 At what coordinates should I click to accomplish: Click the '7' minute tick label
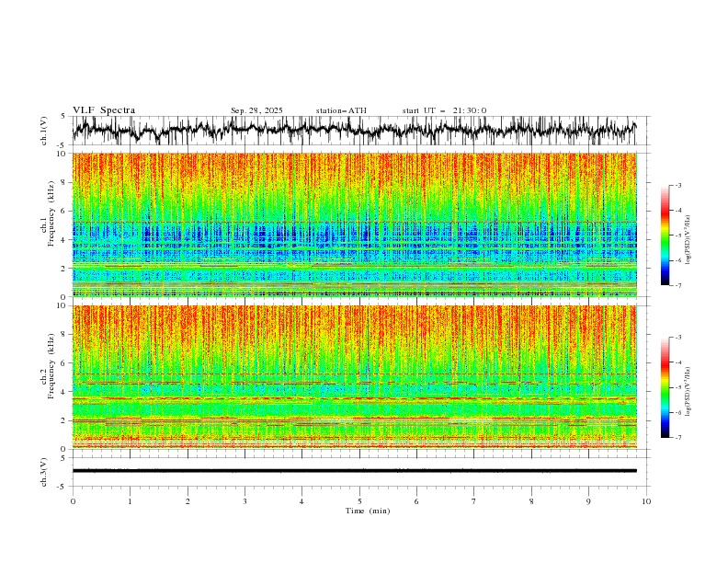[474, 501]
